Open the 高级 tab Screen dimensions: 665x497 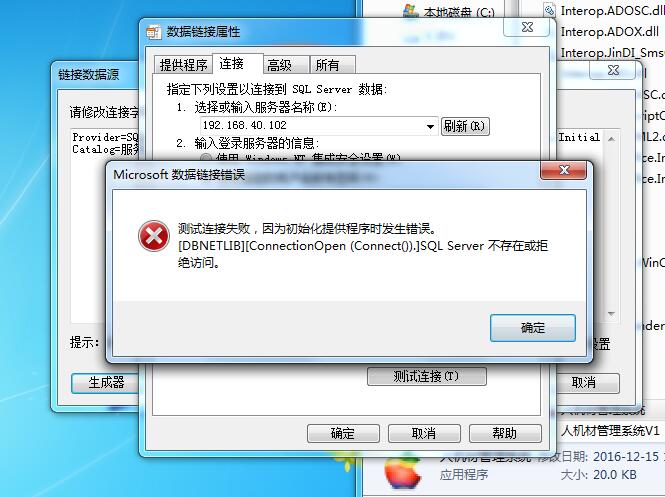tap(280, 65)
